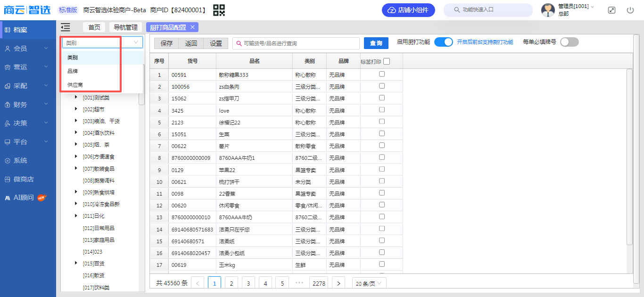Click the 货号/品名 search input field

297,43
